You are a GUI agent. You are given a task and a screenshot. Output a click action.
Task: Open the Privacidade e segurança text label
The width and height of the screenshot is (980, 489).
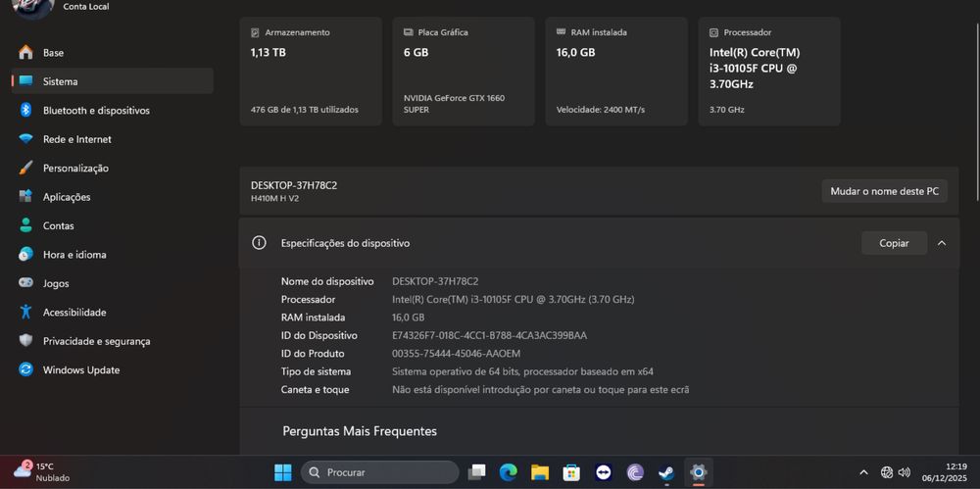click(97, 341)
